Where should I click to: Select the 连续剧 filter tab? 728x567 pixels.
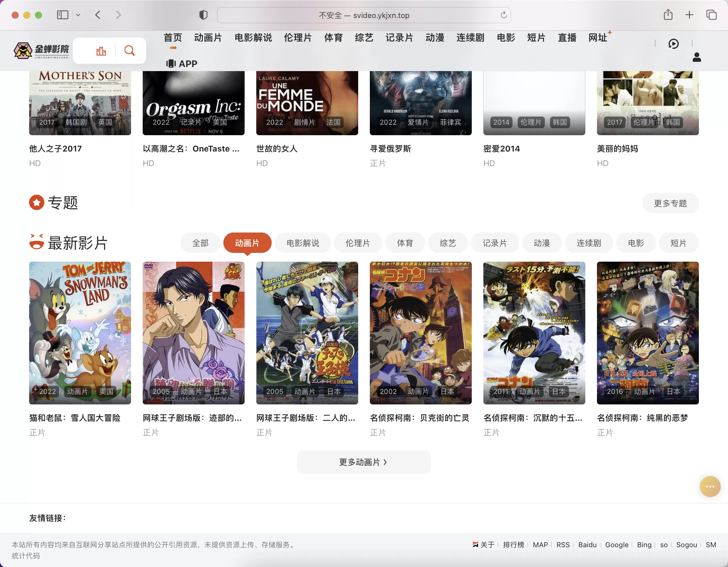pyautogui.click(x=589, y=243)
